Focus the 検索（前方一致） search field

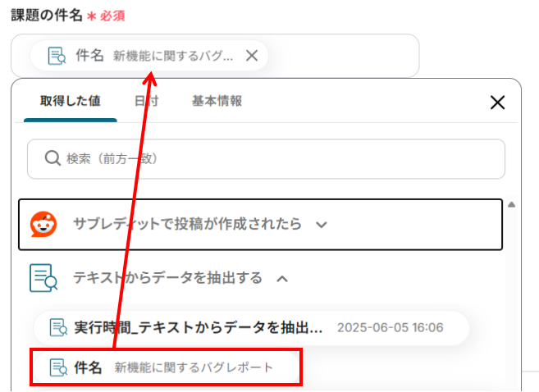click(x=266, y=159)
